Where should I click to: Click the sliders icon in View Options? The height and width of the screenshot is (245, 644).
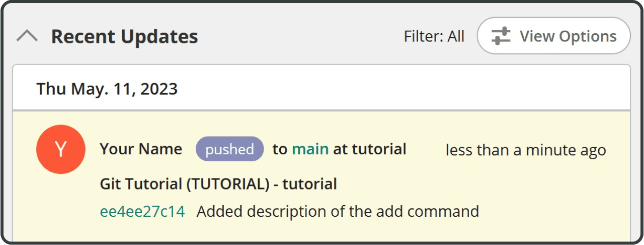point(501,36)
